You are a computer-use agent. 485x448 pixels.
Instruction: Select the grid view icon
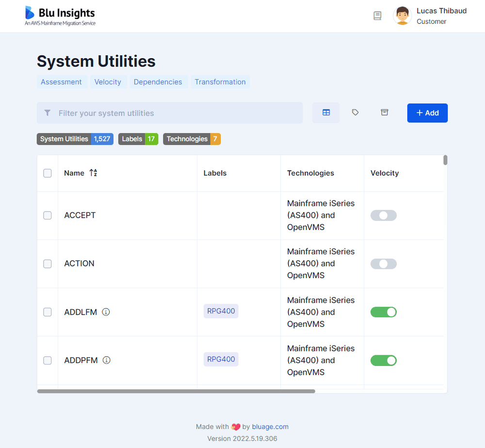(x=325, y=113)
